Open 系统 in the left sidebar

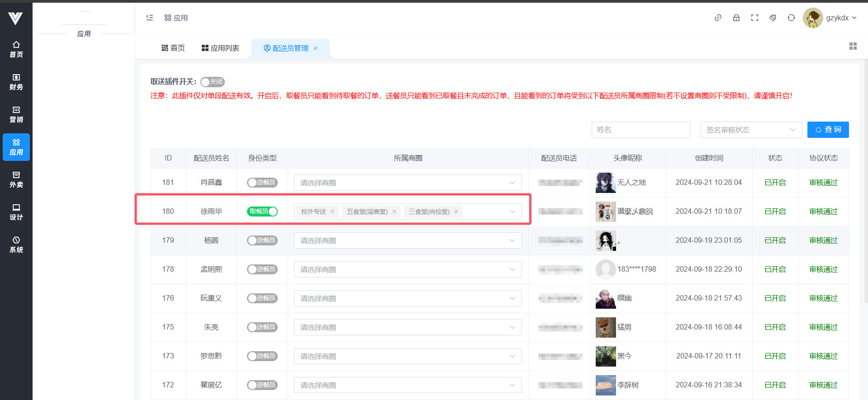pyautogui.click(x=16, y=245)
